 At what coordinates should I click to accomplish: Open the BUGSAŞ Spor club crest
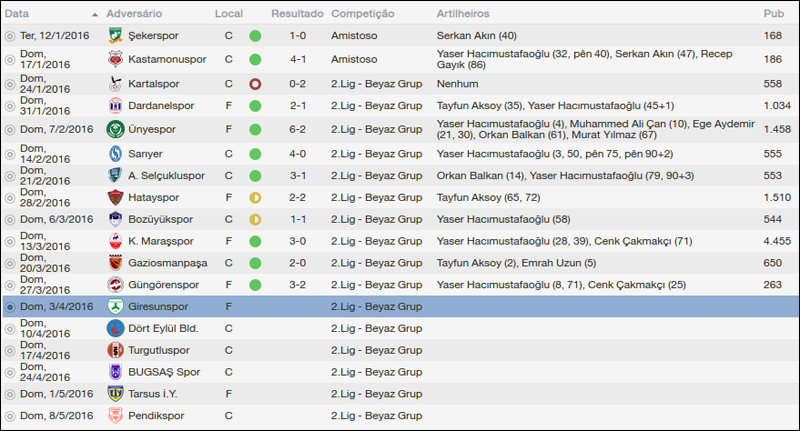pos(114,372)
